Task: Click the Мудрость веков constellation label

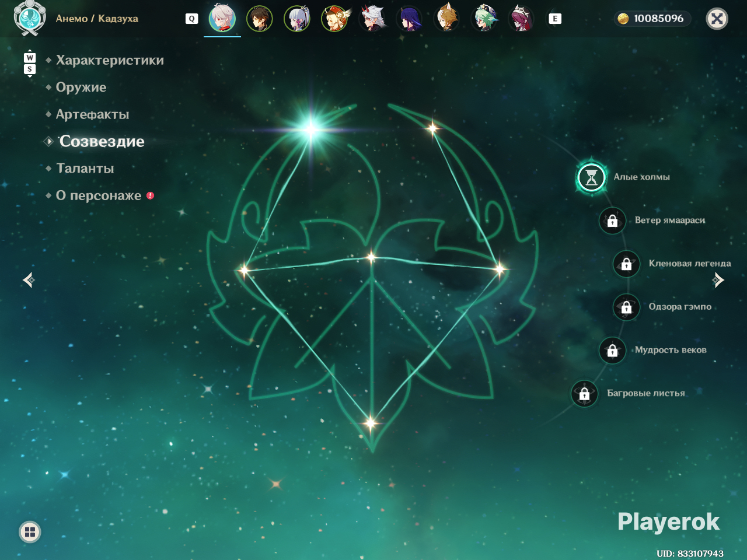Action: [x=671, y=349]
